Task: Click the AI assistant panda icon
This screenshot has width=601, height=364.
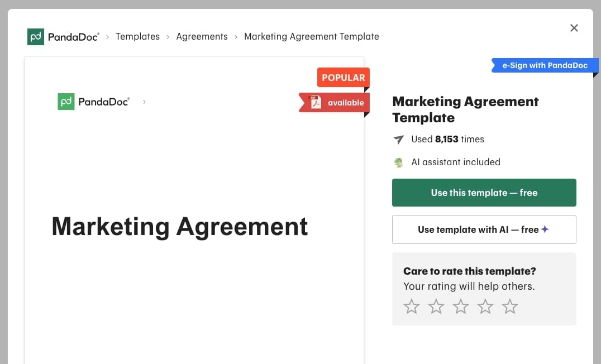Action: click(x=398, y=162)
